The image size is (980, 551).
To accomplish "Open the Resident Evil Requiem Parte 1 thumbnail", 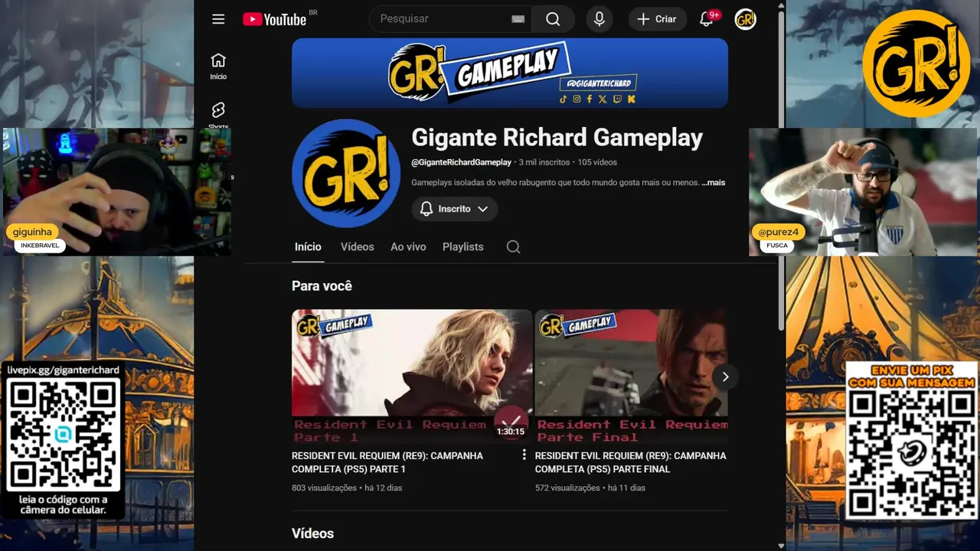I will [412, 377].
